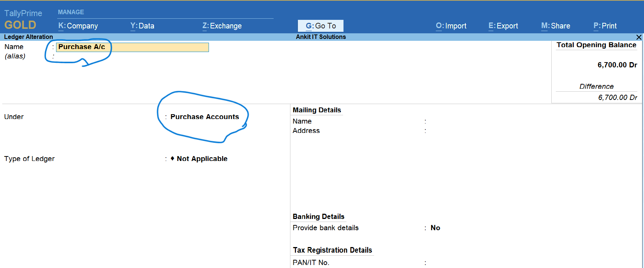Open the Share menu
This screenshot has width=644, height=268.
[556, 26]
